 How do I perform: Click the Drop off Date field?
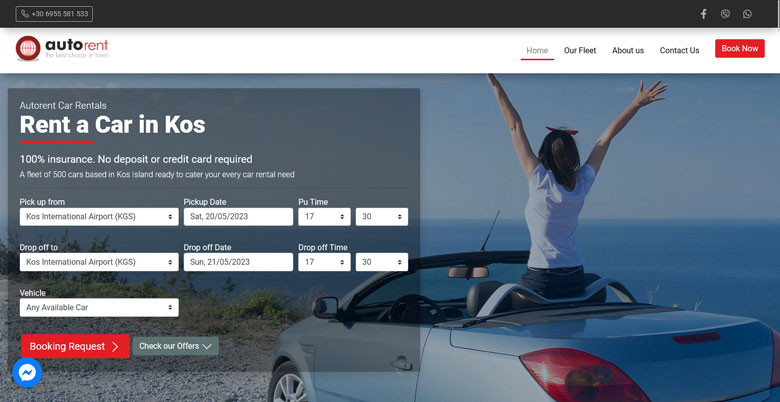[238, 262]
